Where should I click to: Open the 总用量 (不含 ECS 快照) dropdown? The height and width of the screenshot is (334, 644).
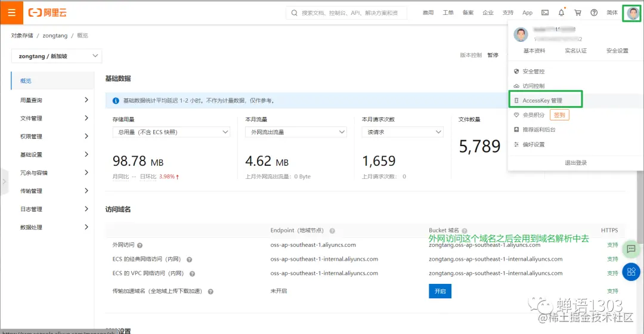[171, 132]
